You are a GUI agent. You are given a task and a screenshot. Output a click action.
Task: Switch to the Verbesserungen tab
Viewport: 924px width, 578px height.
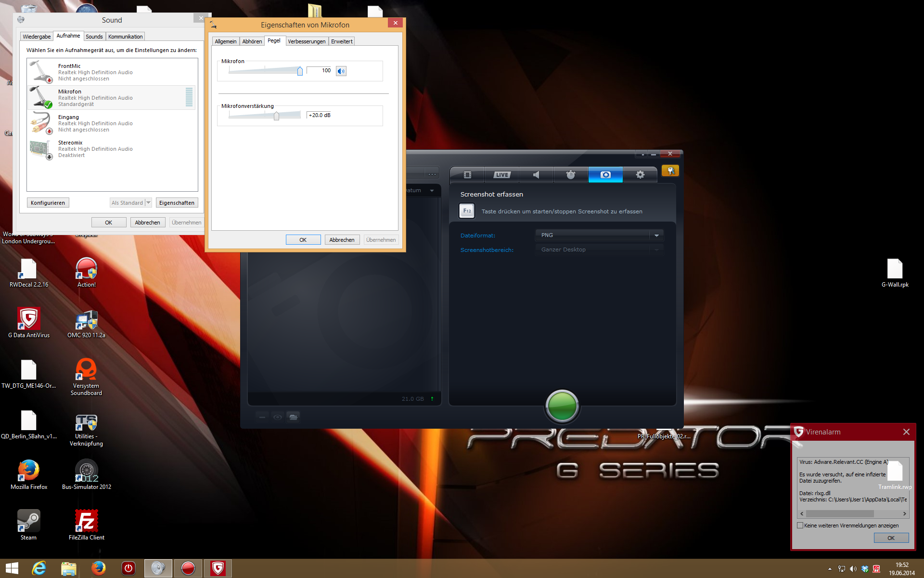(307, 41)
